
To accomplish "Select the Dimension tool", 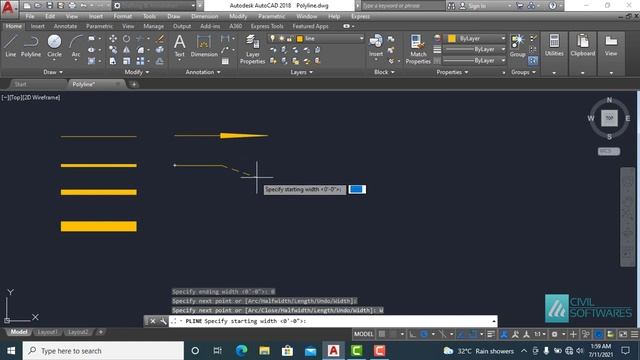I will tap(204, 45).
